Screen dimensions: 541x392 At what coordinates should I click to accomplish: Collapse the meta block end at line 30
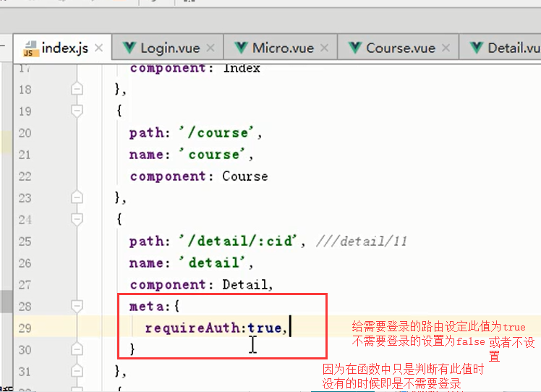[x=77, y=349]
